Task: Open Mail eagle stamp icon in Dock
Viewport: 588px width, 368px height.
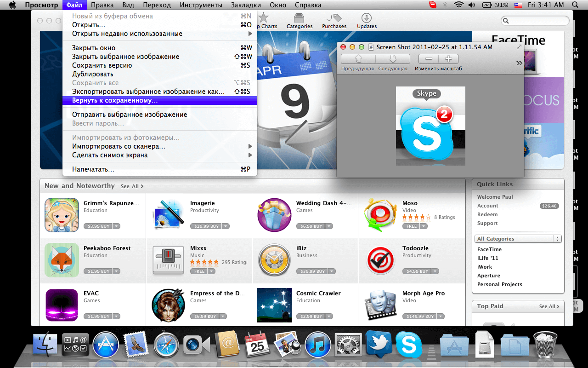Action: pyautogui.click(x=136, y=345)
